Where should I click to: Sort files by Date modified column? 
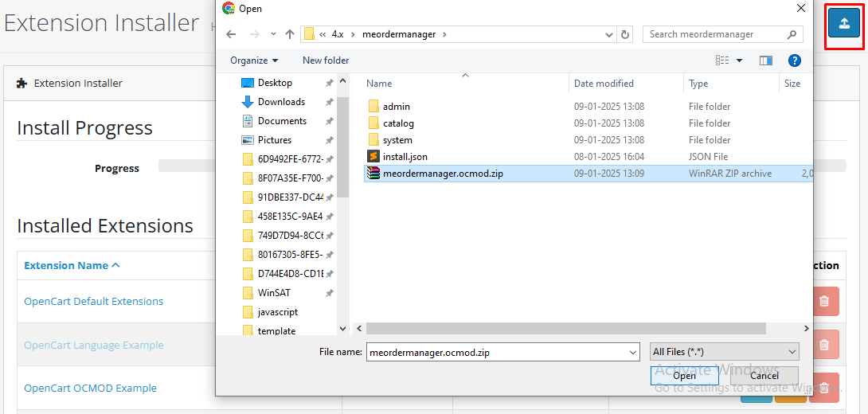[x=604, y=84]
